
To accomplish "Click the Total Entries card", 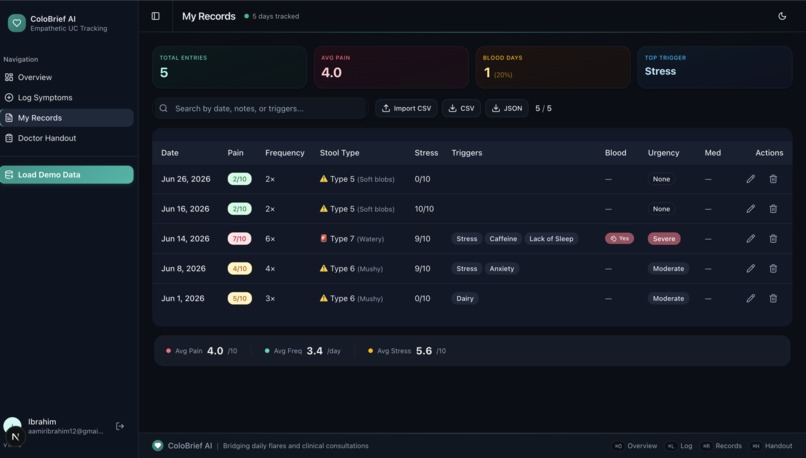I will pyautogui.click(x=230, y=67).
